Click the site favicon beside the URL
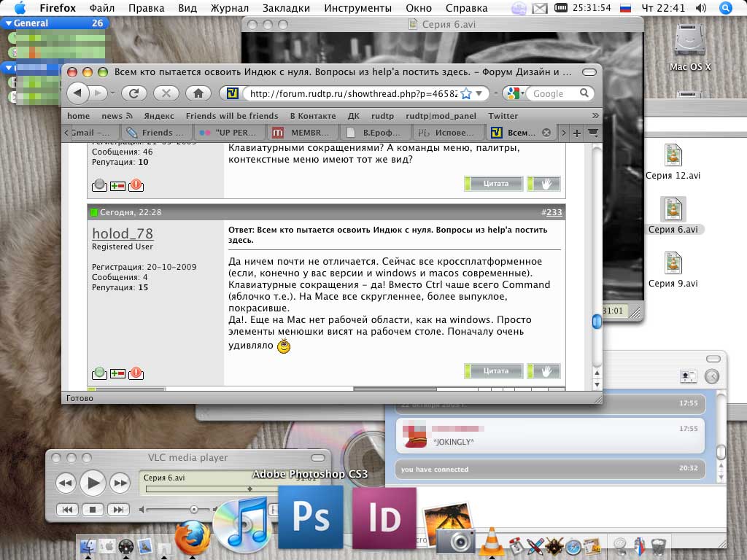 [232, 93]
